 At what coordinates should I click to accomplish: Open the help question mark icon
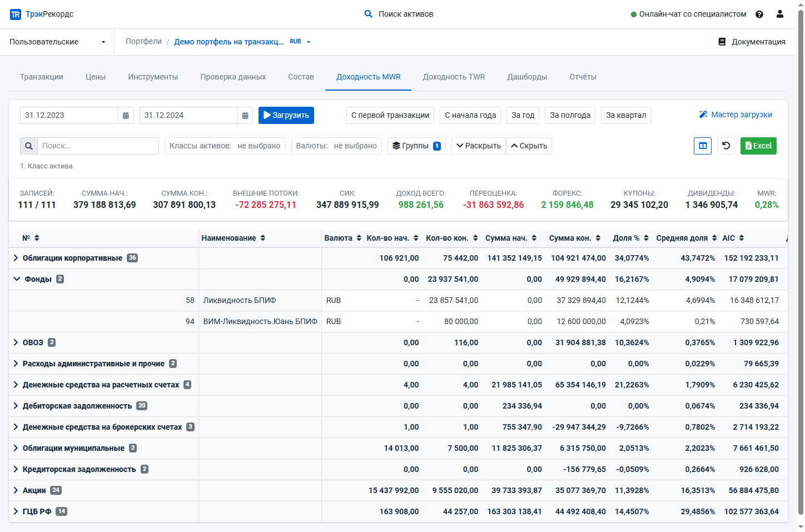tap(759, 14)
